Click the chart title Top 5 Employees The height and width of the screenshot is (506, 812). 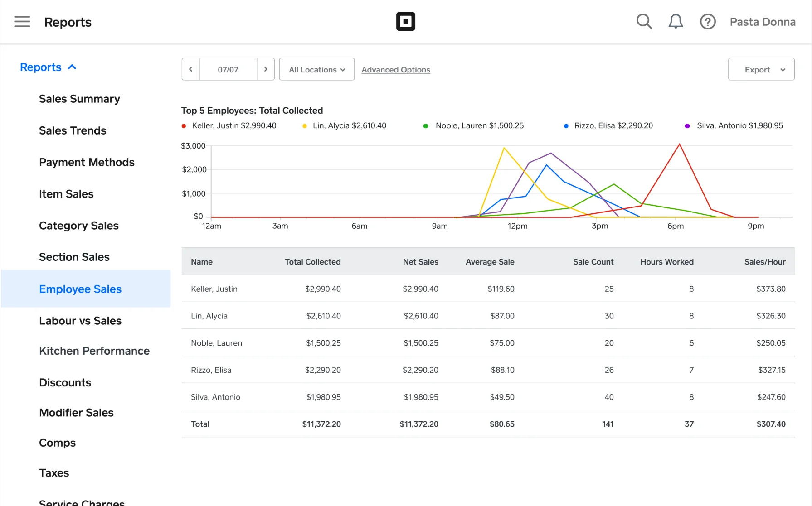point(252,111)
